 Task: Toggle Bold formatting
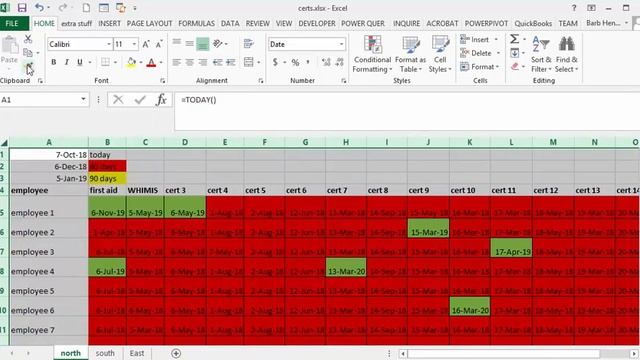click(53, 62)
